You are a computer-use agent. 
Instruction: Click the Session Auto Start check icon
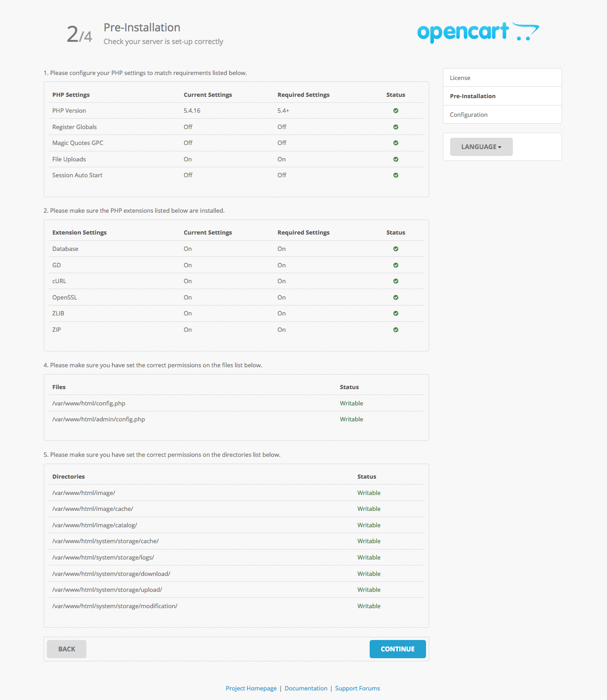coord(396,175)
